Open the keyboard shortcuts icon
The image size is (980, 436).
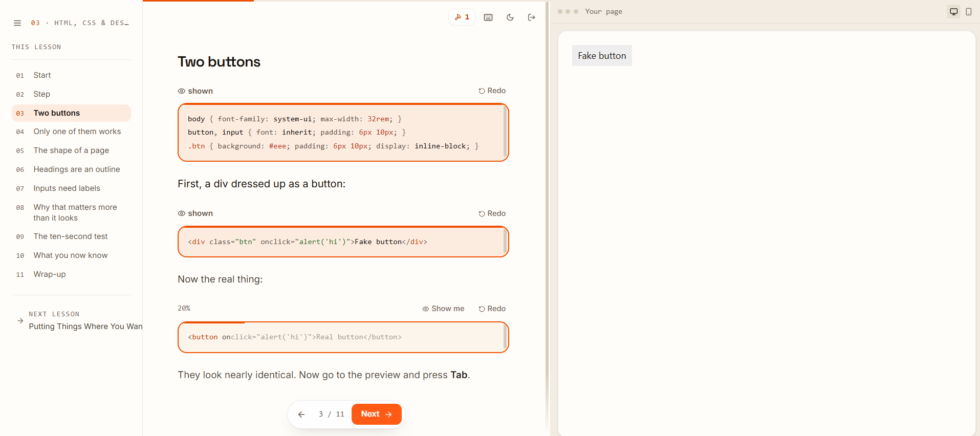click(488, 17)
